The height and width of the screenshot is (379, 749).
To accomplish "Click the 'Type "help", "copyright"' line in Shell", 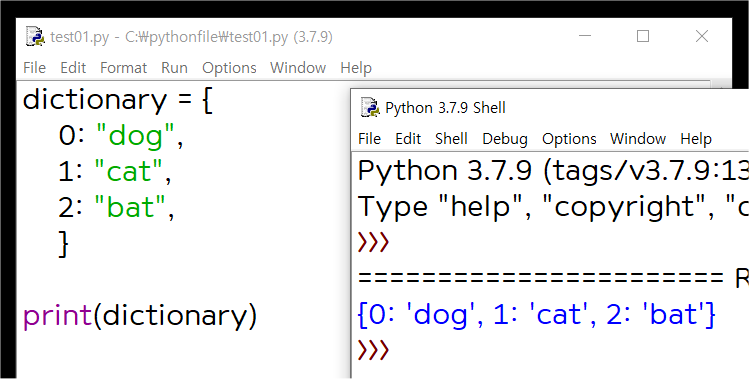I will (x=553, y=207).
